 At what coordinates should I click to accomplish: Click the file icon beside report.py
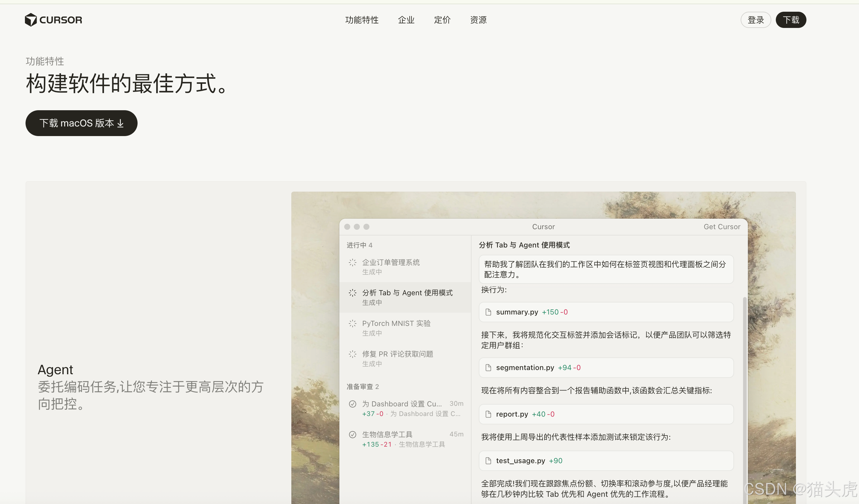click(488, 414)
